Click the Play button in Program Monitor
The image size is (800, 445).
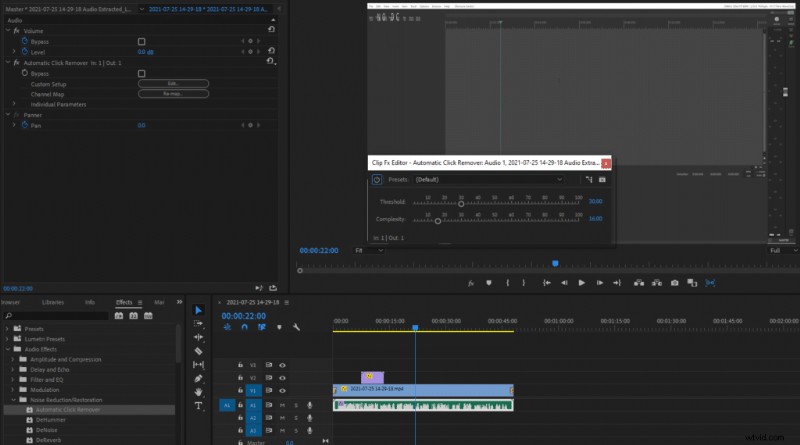coord(582,283)
